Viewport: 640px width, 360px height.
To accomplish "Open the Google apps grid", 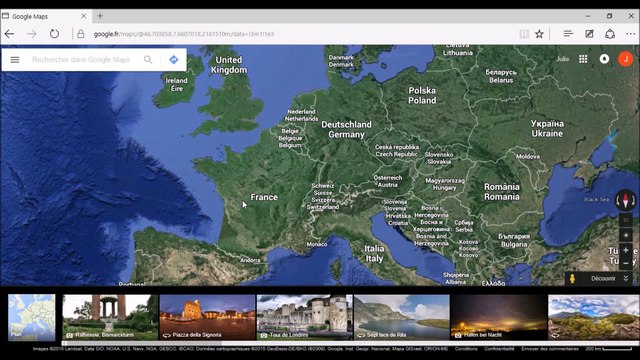I will click(x=583, y=59).
